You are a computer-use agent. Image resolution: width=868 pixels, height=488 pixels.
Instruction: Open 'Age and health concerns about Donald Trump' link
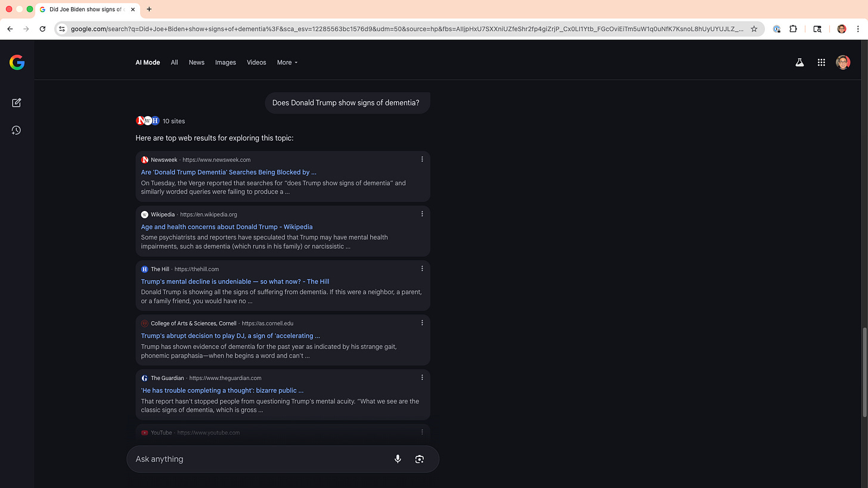coord(227,226)
